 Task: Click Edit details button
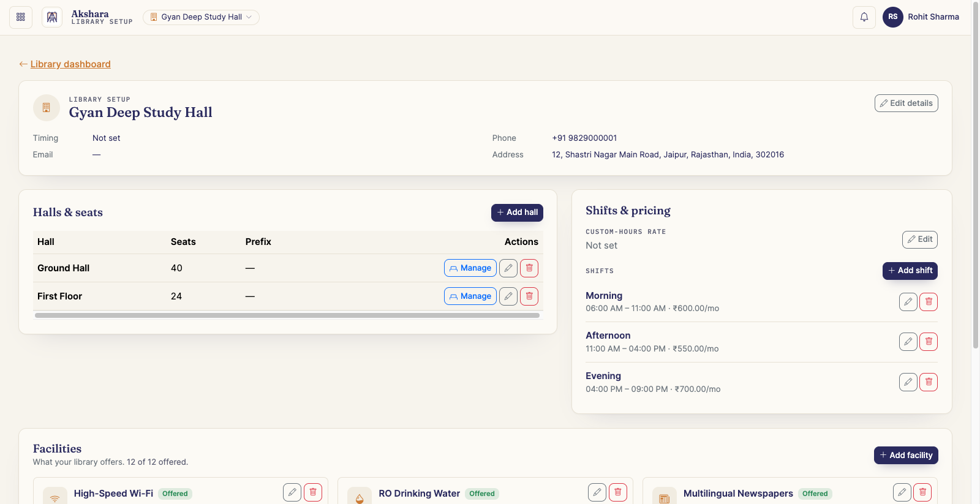click(x=907, y=103)
